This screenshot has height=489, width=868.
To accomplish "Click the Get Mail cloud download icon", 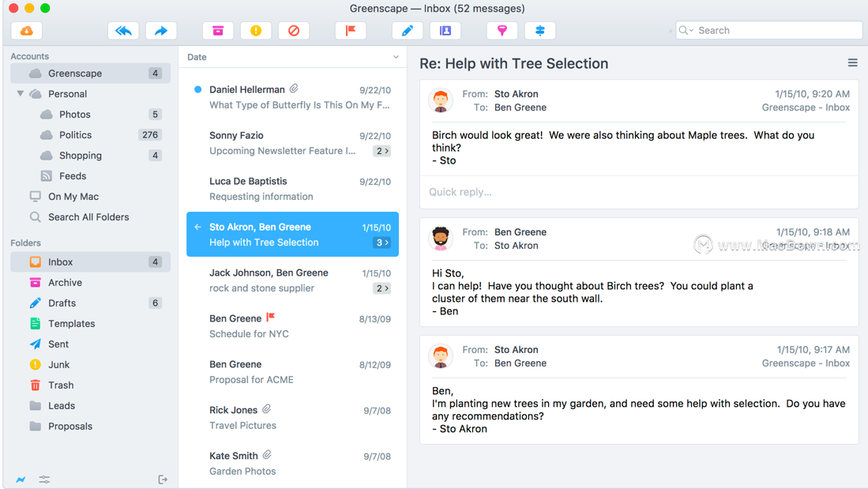I will tap(27, 31).
